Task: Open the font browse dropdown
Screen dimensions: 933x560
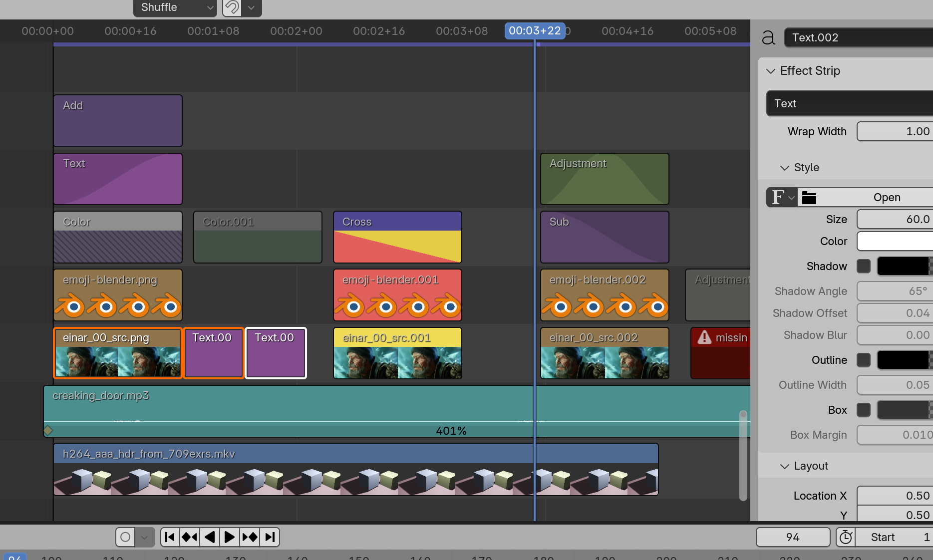Action: point(782,197)
